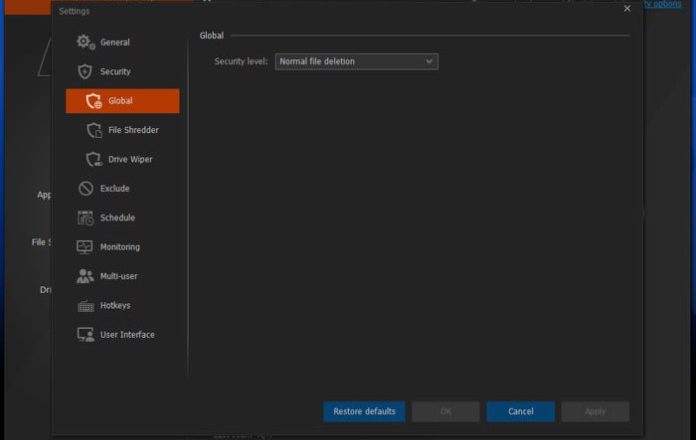The width and height of the screenshot is (696, 440).
Task: Select the 'Security' text label in sidebar
Action: tap(115, 72)
